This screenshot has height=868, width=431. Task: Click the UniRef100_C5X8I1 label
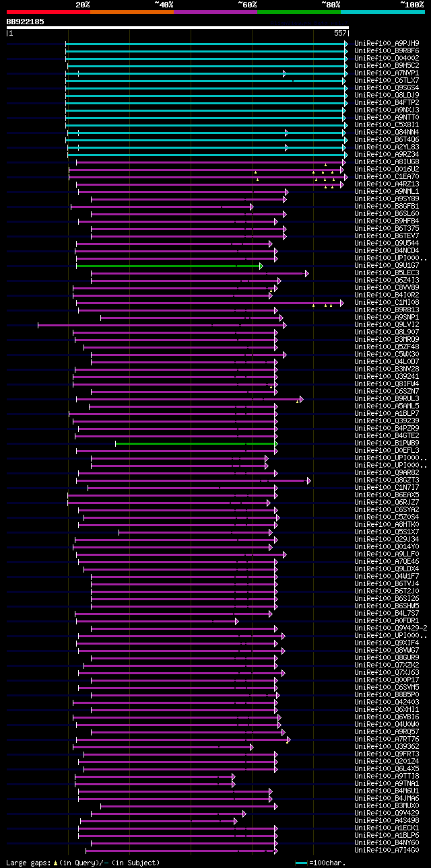pos(387,125)
